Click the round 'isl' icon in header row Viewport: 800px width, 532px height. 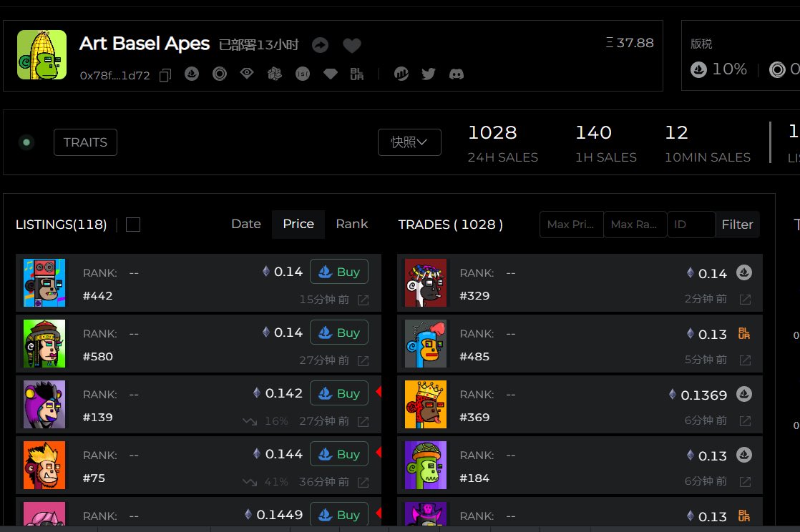pyautogui.click(x=303, y=74)
